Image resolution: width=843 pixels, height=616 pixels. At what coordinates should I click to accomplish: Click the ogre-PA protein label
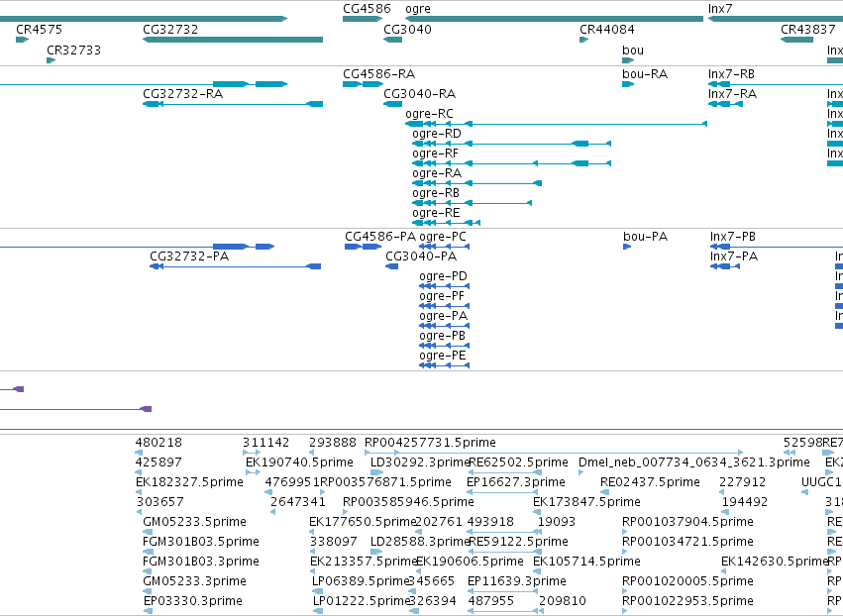[x=443, y=316]
